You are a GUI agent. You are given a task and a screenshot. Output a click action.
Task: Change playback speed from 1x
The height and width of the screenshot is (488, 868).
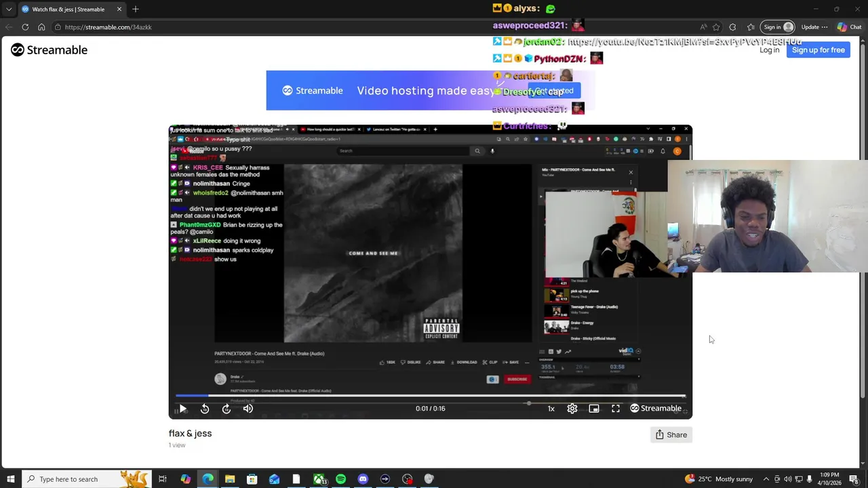551,409
